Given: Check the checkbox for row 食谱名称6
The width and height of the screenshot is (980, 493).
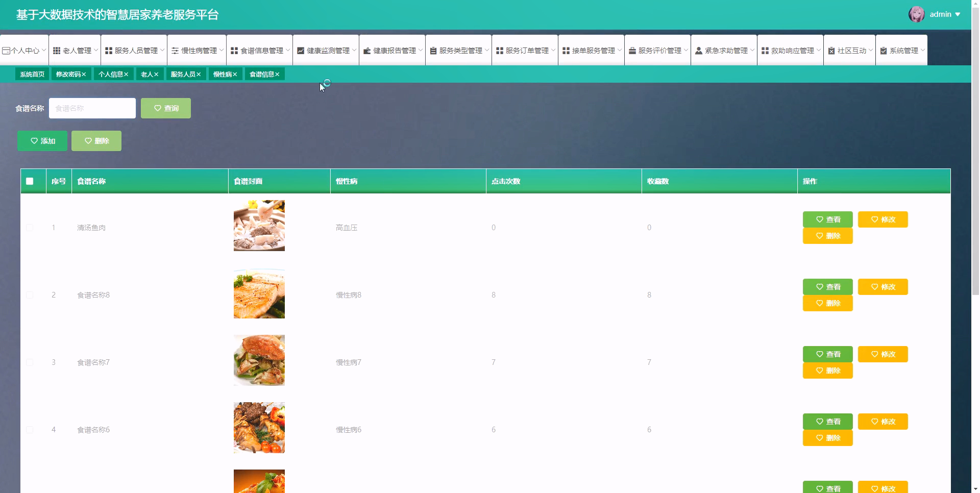Looking at the screenshot, I should click(x=30, y=430).
